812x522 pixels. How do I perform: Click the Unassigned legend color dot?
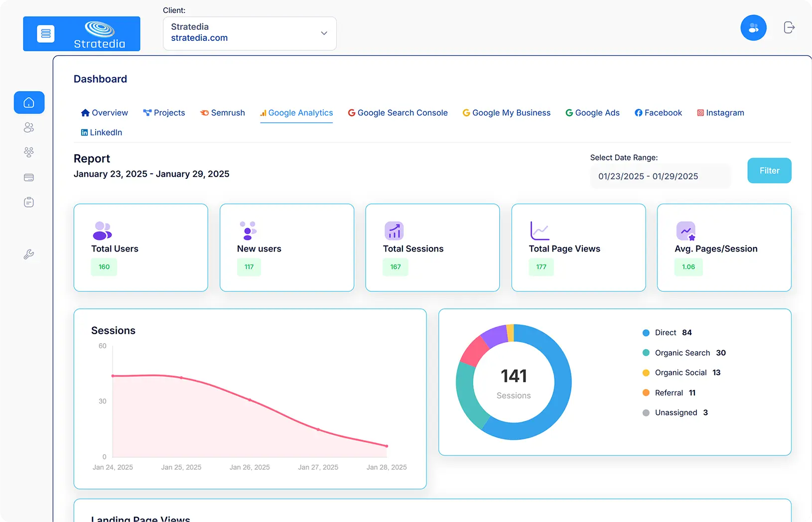pos(646,412)
